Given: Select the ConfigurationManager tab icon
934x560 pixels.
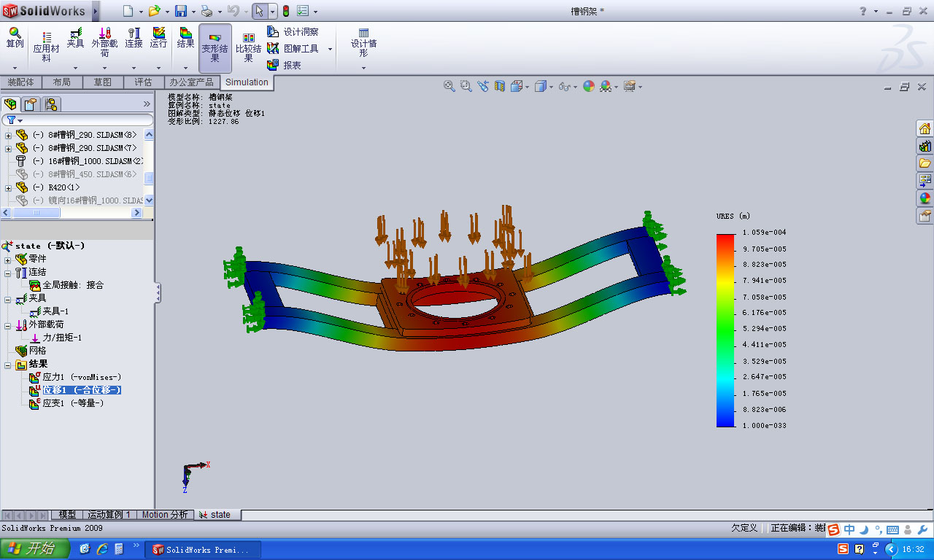Looking at the screenshot, I should pyautogui.click(x=51, y=104).
